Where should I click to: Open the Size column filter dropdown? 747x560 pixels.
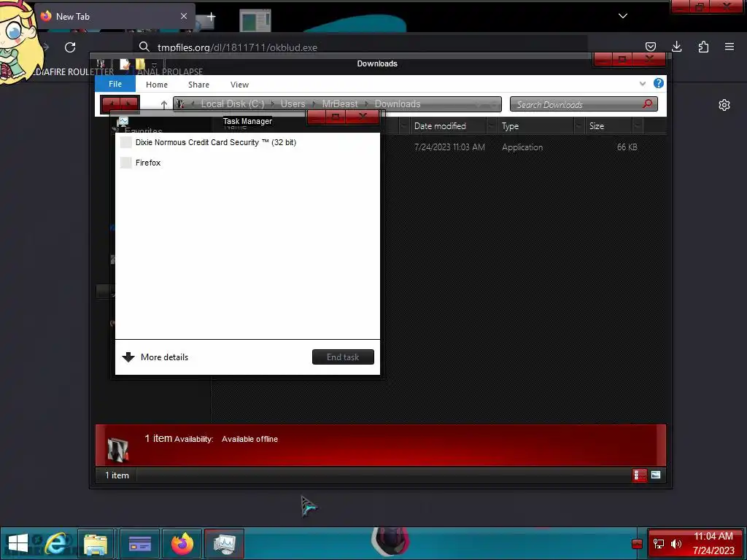(x=638, y=126)
